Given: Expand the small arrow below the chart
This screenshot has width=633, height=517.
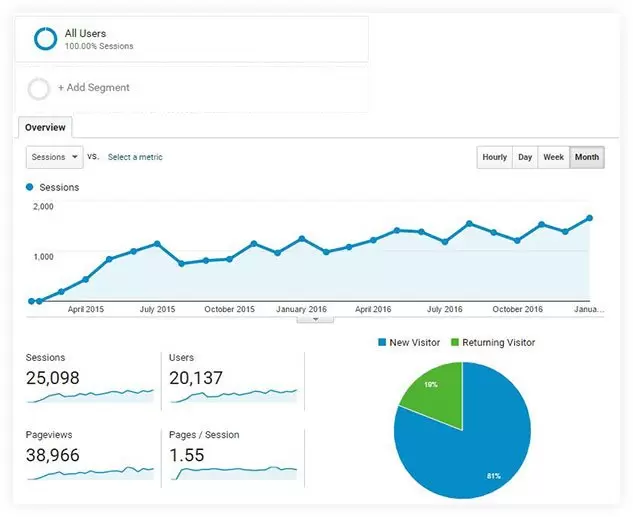Looking at the screenshot, I should pos(316,320).
